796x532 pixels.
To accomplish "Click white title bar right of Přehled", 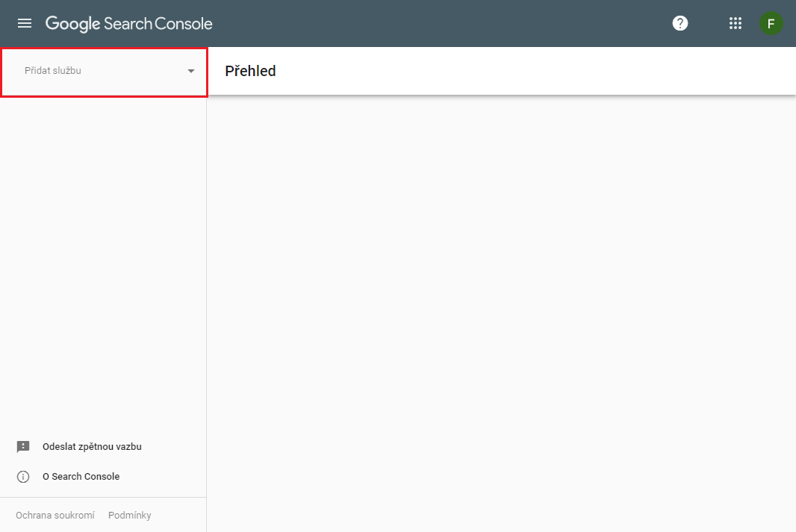I will 523,71.
